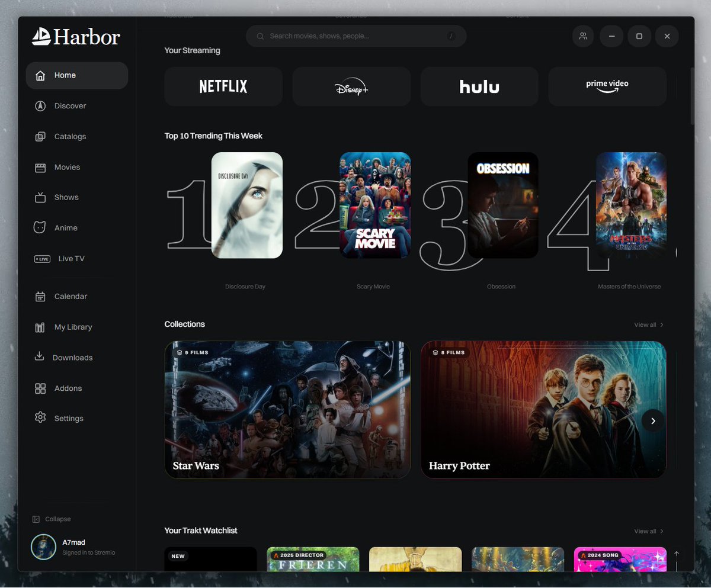The width and height of the screenshot is (711, 588).
Task: Click the Live TV badge icon
Action: point(42,259)
